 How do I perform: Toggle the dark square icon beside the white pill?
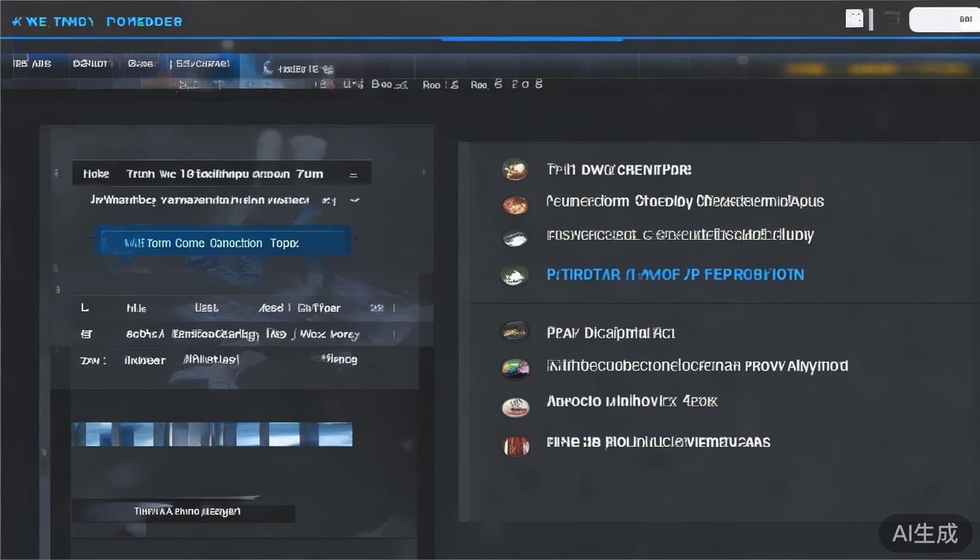tap(890, 19)
